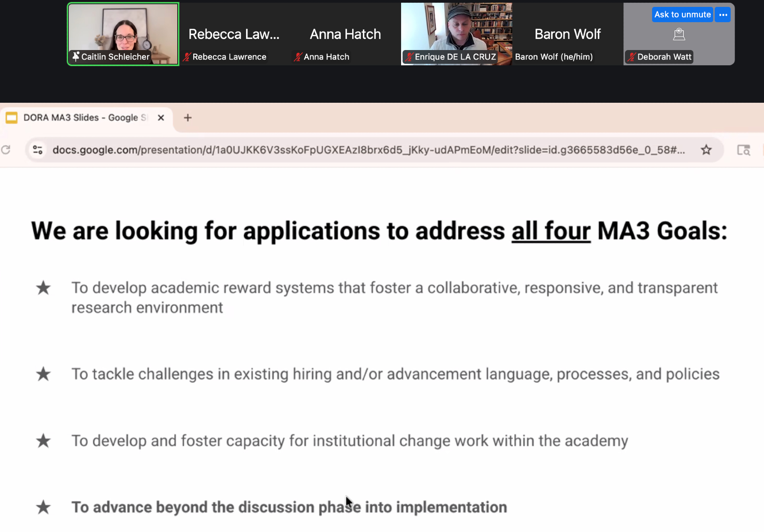Click Baron Wolf's participant tile

567,34
